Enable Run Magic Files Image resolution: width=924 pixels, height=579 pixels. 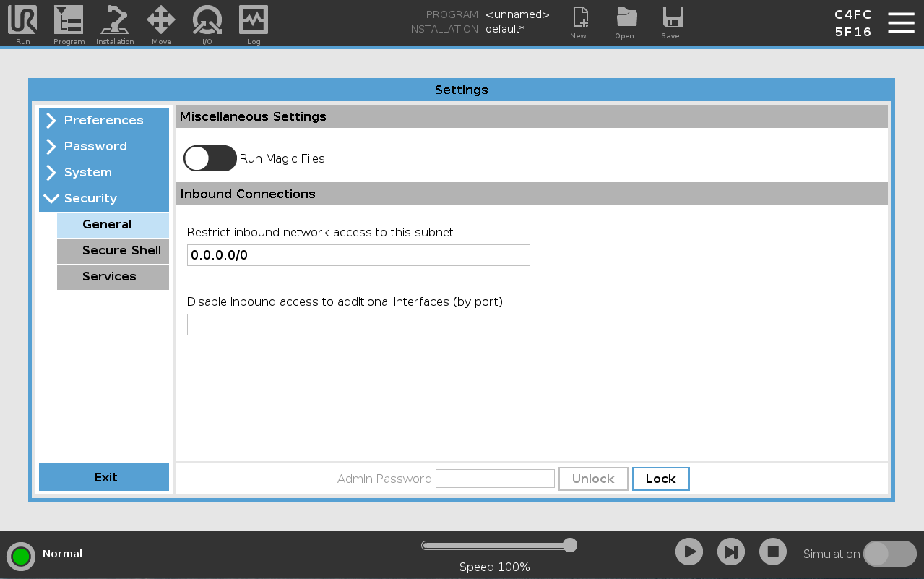pos(210,158)
